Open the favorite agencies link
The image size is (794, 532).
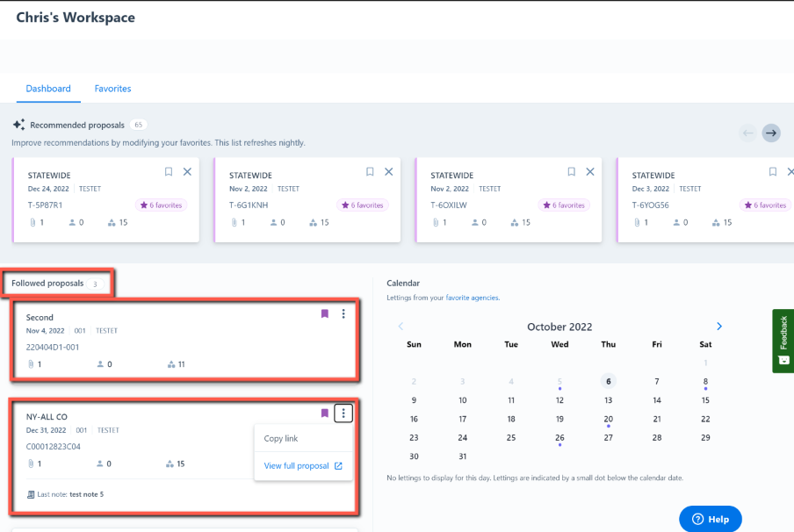pyautogui.click(x=473, y=298)
